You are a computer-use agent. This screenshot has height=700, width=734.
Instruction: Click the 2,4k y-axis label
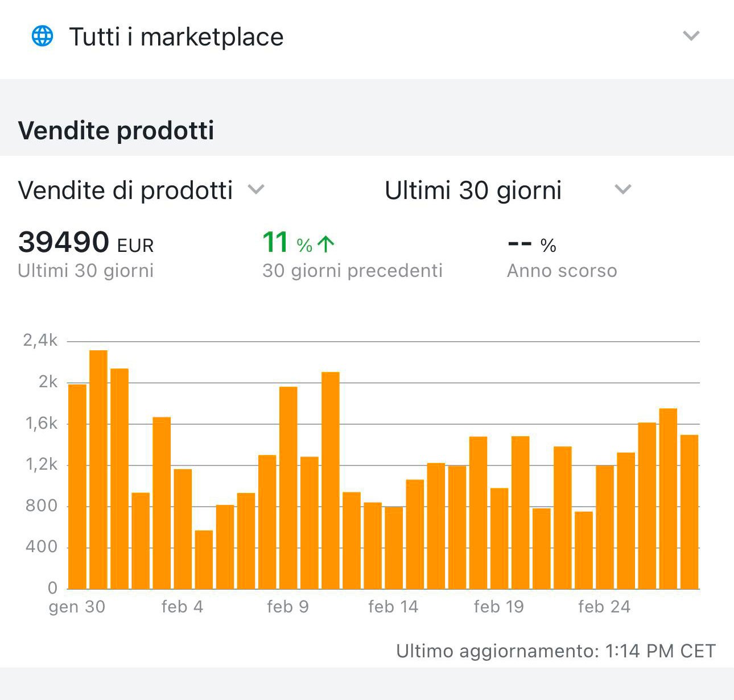40,341
